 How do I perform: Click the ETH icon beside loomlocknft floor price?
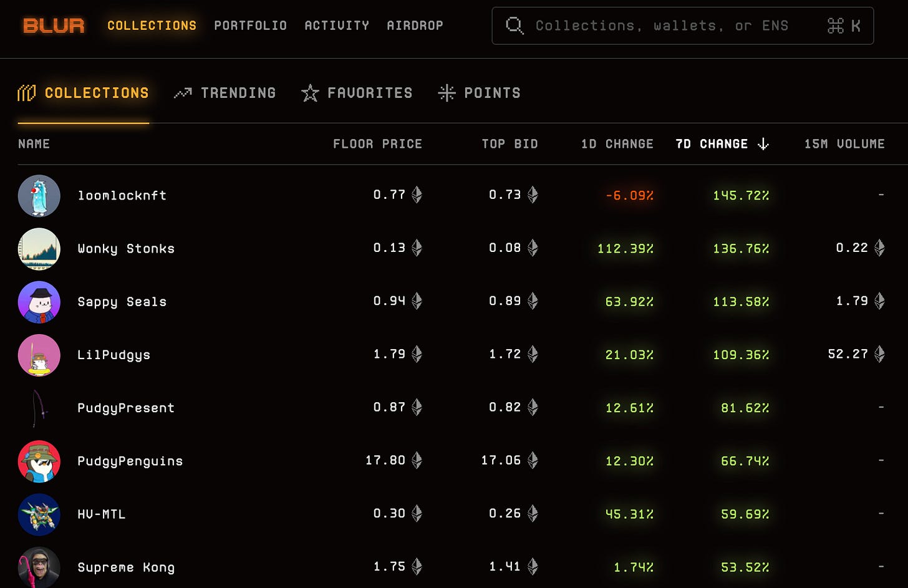pyautogui.click(x=417, y=195)
